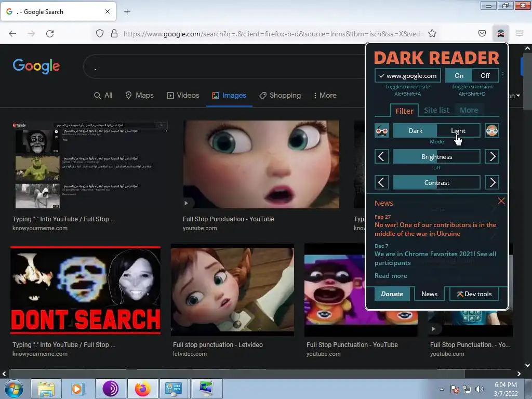Expand the More search options menu

[325, 96]
